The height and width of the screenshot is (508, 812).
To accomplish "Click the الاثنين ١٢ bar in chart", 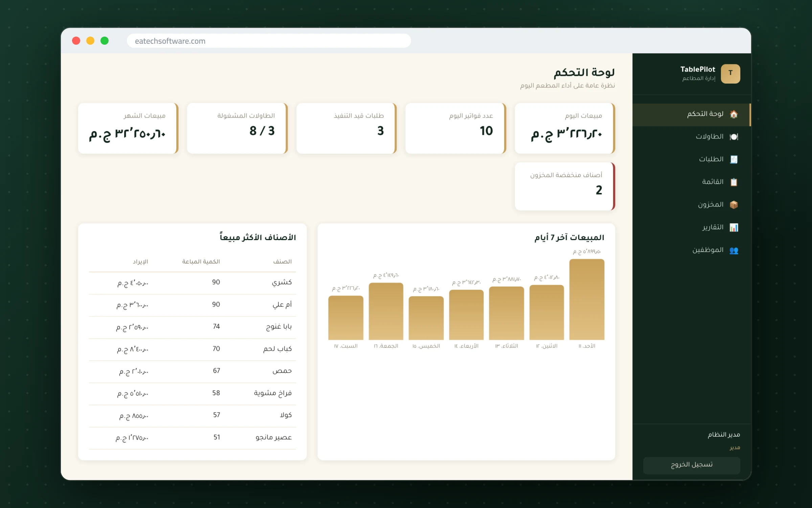I will pyautogui.click(x=546, y=312).
